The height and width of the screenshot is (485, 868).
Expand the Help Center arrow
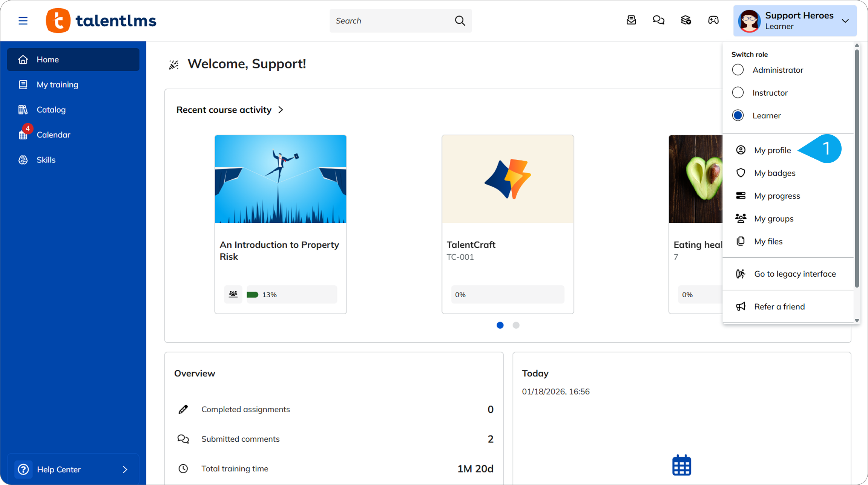click(125, 469)
